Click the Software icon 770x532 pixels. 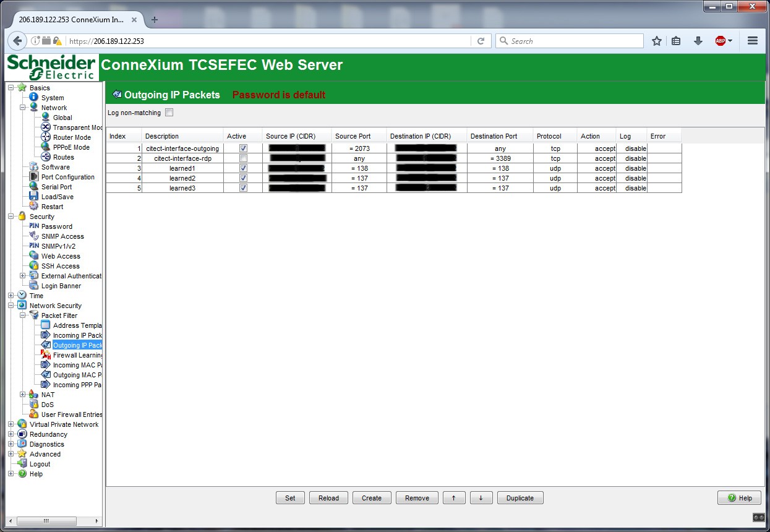tap(34, 167)
